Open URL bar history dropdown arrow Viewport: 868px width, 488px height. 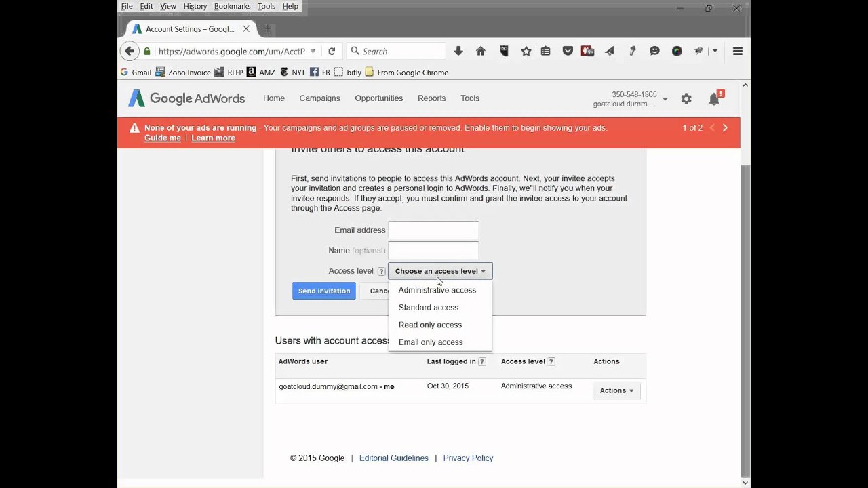click(313, 51)
